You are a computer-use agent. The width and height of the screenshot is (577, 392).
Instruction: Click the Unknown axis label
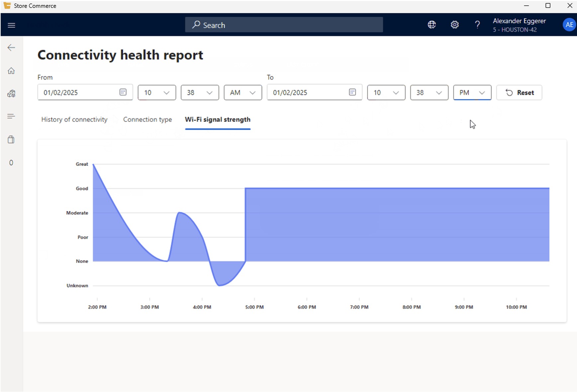[77, 285]
